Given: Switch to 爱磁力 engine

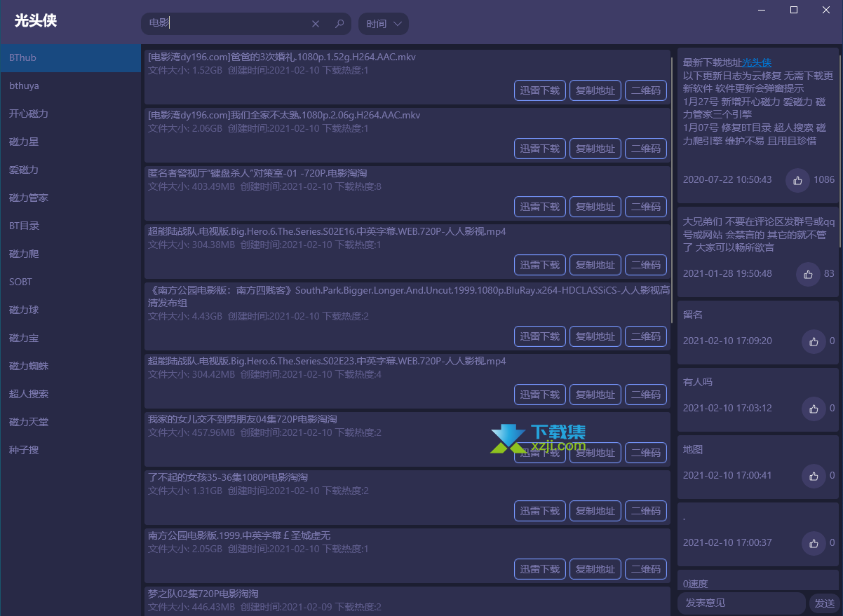Looking at the screenshot, I should click(x=70, y=170).
